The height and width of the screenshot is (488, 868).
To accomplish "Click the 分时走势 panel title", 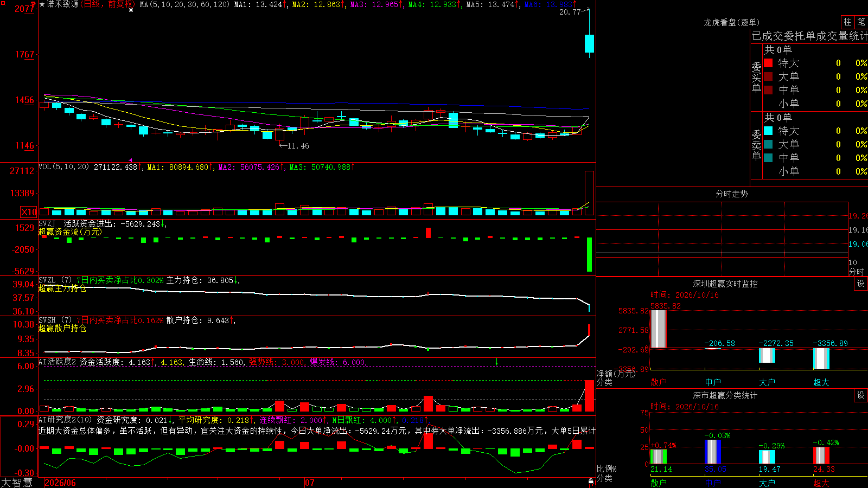I will pos(731,194).
